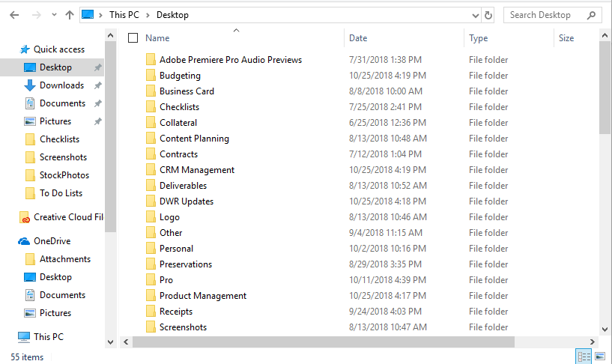The width and height of the screenshot is (612, 364).
Task: Click the Business Card folder icon
Action: tap(151, 91)
